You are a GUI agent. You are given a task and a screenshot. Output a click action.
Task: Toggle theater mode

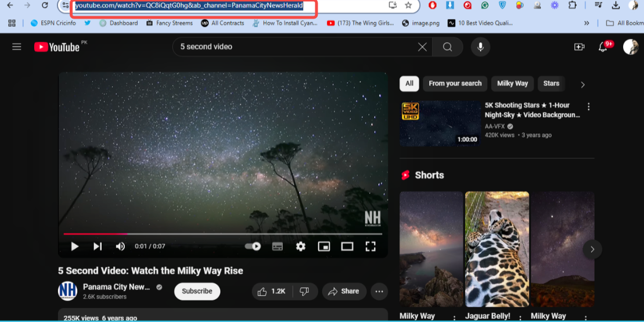[347, 246]
